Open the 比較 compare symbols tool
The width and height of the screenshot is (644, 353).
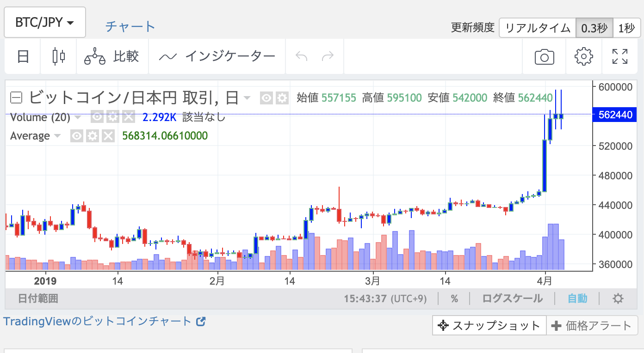tap(112, 56)
